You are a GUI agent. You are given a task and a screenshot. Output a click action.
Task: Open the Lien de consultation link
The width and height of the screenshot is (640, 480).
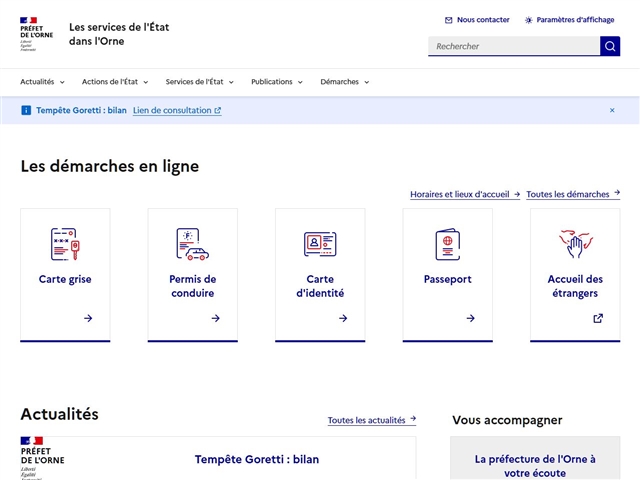point(177,110)
